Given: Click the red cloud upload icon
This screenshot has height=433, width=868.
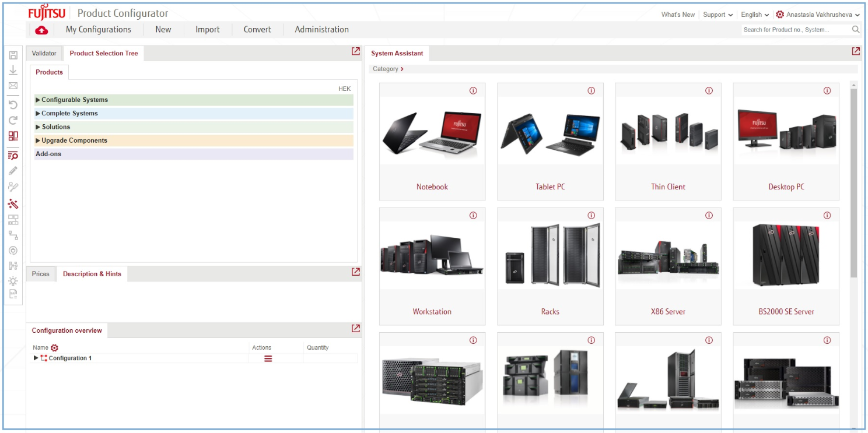Looking at the screenshot, I should [41, 30].
